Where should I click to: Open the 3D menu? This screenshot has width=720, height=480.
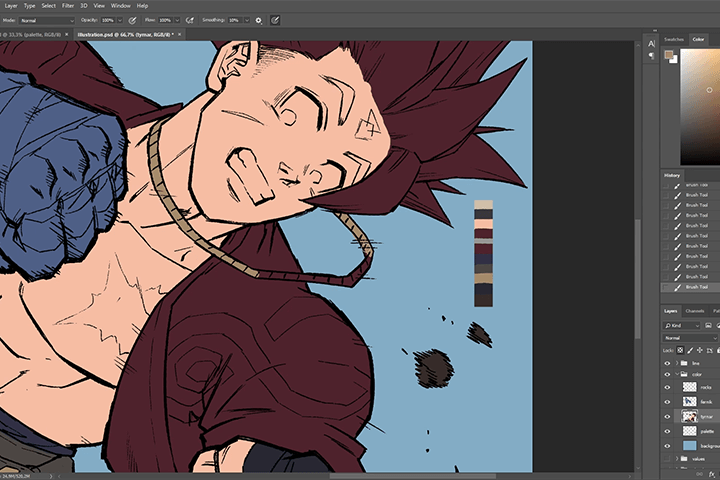pyautogui.click(x=84, y=6)
